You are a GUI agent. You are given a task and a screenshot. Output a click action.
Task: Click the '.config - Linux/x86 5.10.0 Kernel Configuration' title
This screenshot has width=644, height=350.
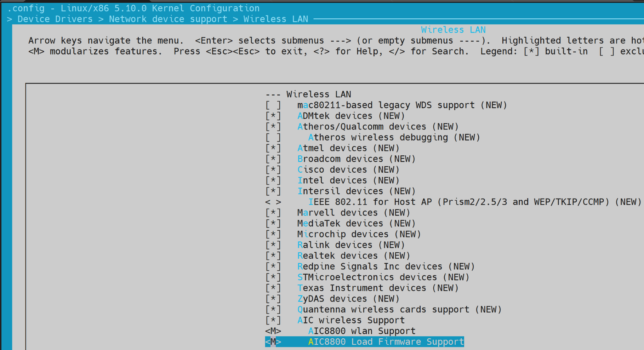[133, 8]
